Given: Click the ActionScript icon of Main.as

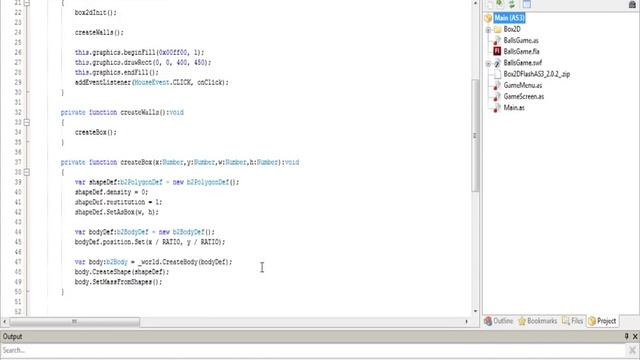Looking at the screenshot, I should pos(497,108).
